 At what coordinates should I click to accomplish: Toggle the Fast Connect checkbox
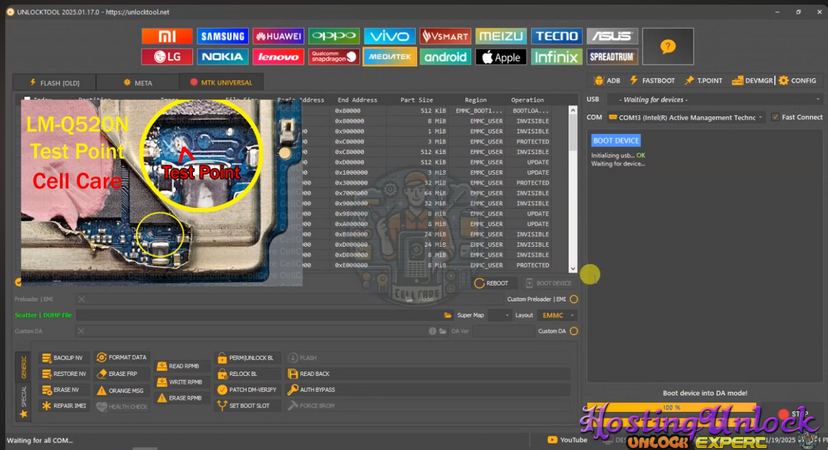[773, 117]
